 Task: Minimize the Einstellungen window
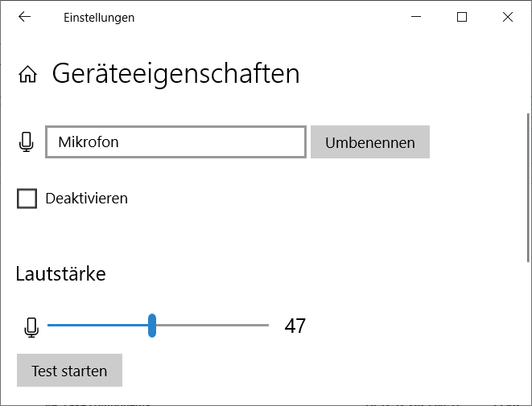(x=416, y=17)
